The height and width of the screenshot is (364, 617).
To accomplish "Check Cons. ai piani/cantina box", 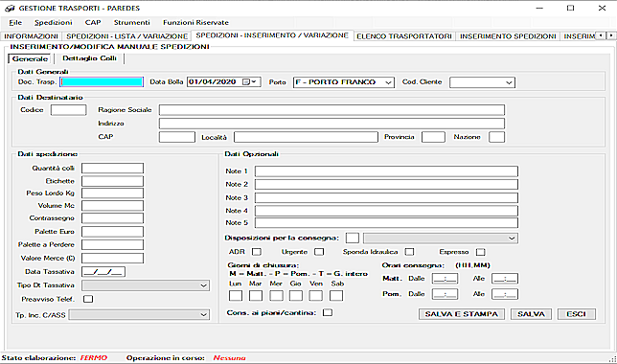I will pos(328,312).
